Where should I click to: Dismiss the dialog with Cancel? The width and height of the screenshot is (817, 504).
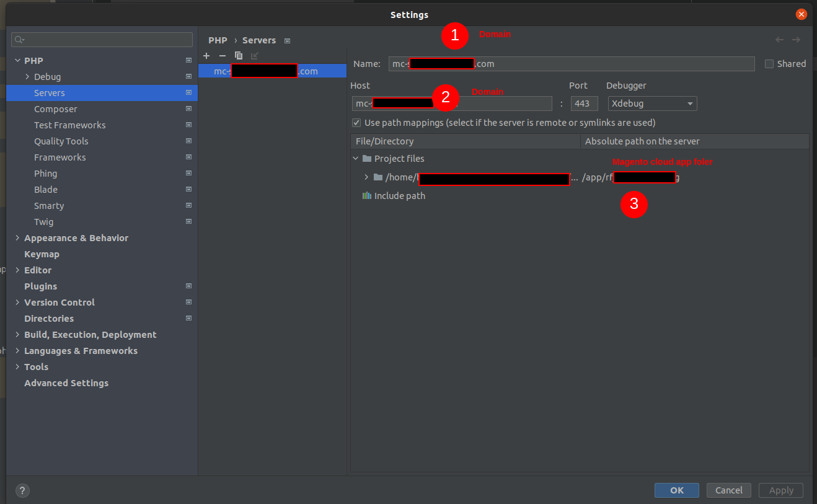(728, 490)
